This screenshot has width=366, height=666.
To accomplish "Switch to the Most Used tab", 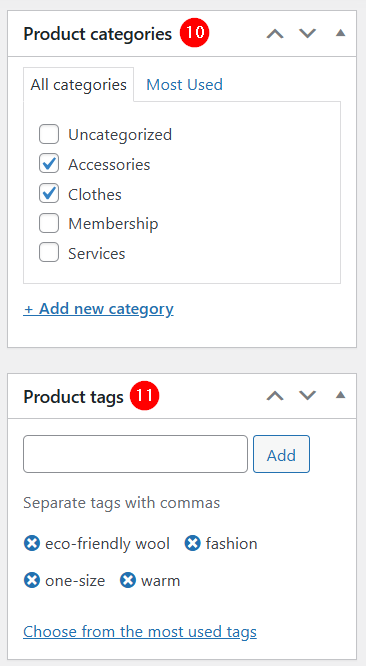I will (x=184, y=85).
